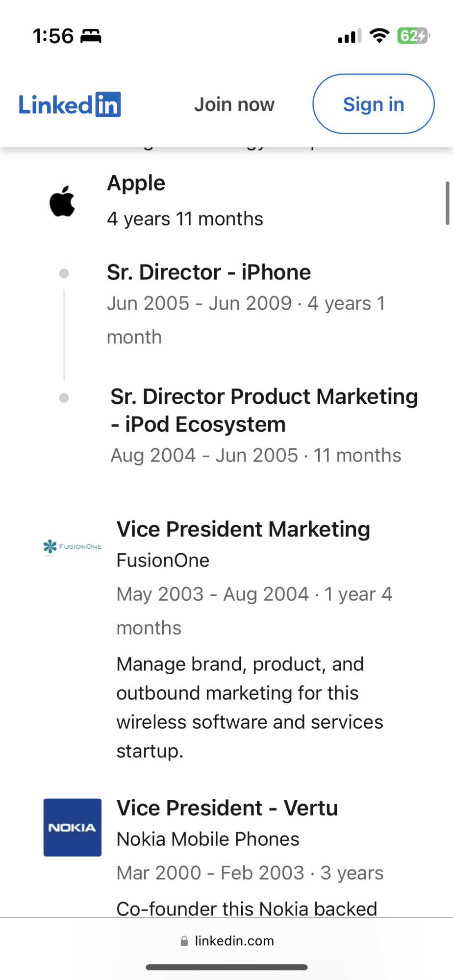Click the page scrollbar handle
453x980 pixels.
(447, 203)
